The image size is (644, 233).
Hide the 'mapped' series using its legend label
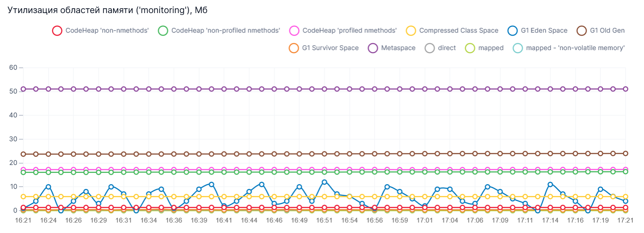click(491, 48)
